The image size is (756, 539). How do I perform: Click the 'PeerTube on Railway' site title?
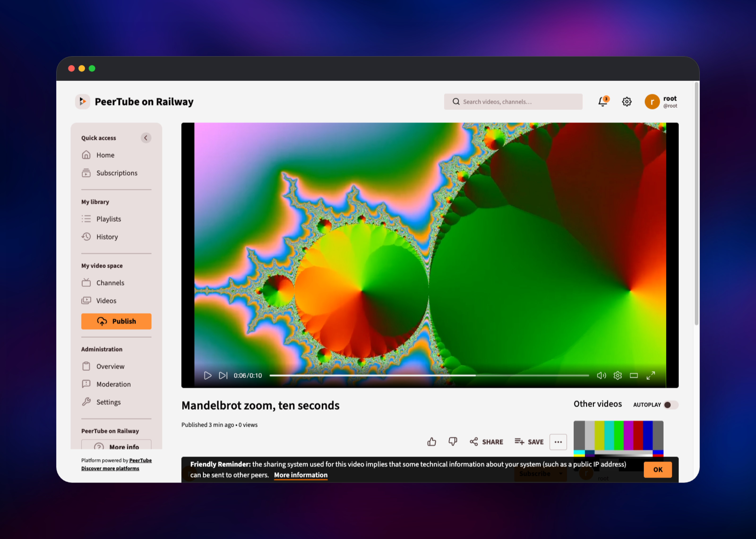click(144, 102)
